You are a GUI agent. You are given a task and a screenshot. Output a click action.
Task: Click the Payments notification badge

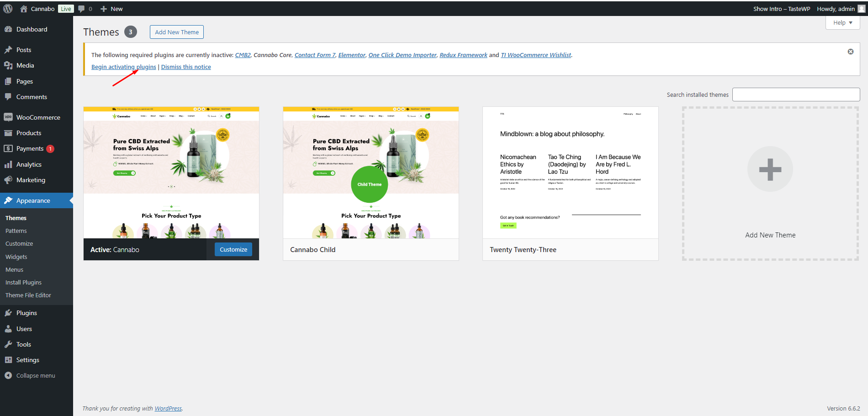[50, 149]
